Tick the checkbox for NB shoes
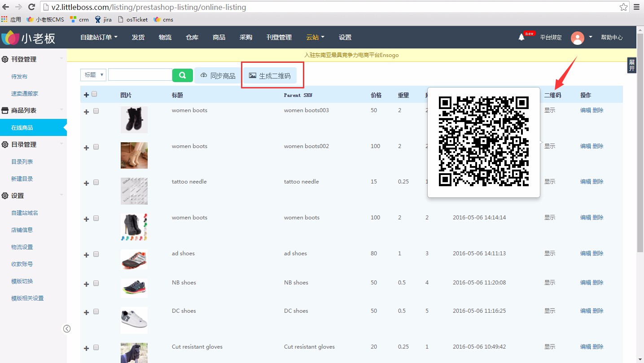This screenshot has height=363, width=644. (96, 284)
